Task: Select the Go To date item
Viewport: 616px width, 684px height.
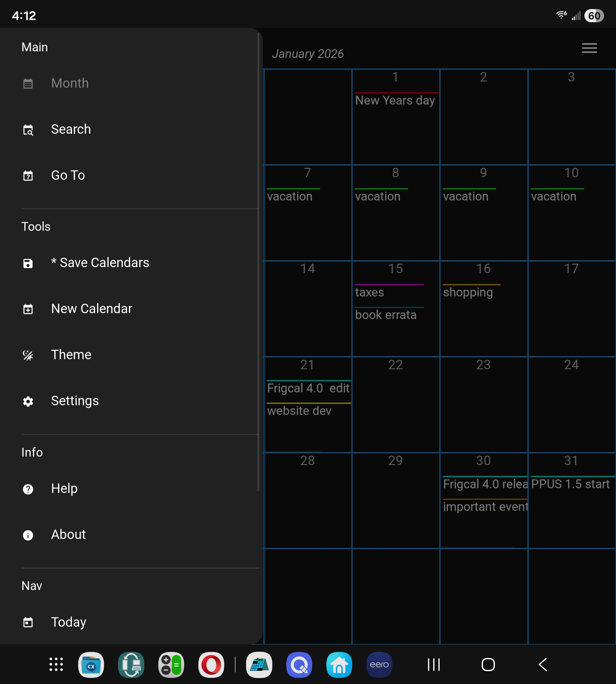Action: (68, 175)
